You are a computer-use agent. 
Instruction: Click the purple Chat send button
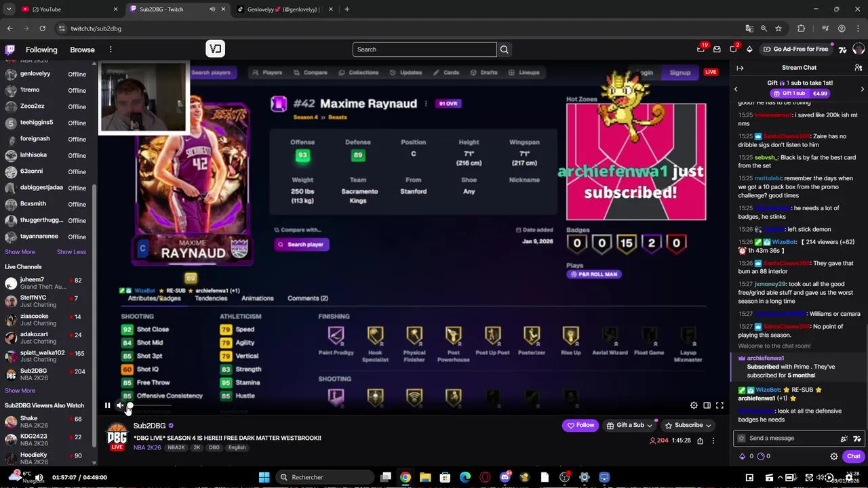pyautogui.click(x=853, y=456)
